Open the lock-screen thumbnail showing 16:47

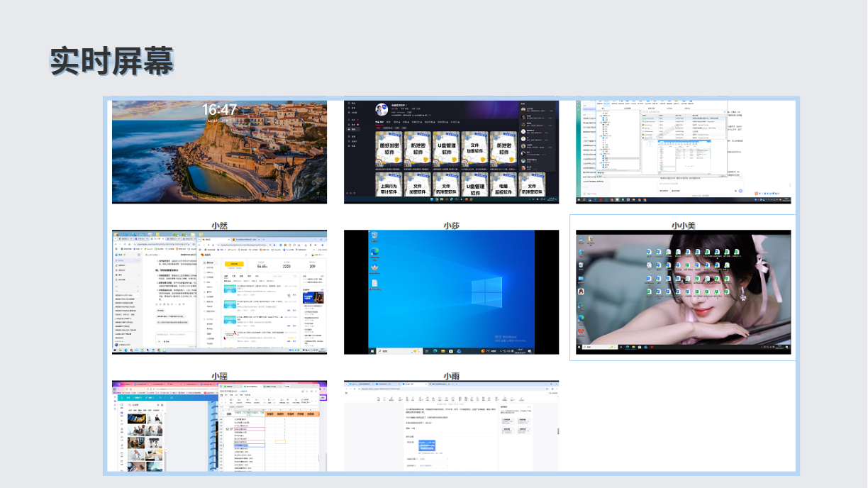[x=220, y=152]
